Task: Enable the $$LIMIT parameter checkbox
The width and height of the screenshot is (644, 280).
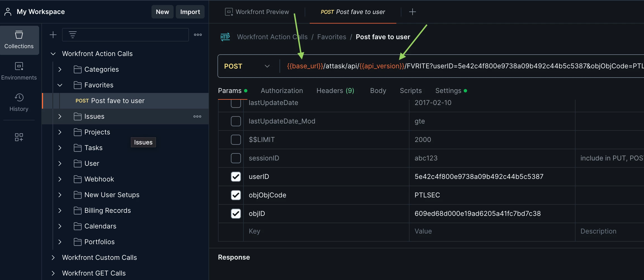Action: 236,140
